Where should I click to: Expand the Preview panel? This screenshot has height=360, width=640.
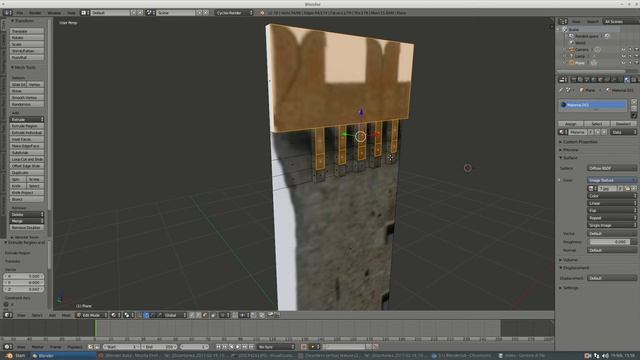pyautogui.click(x=570, y=150)
